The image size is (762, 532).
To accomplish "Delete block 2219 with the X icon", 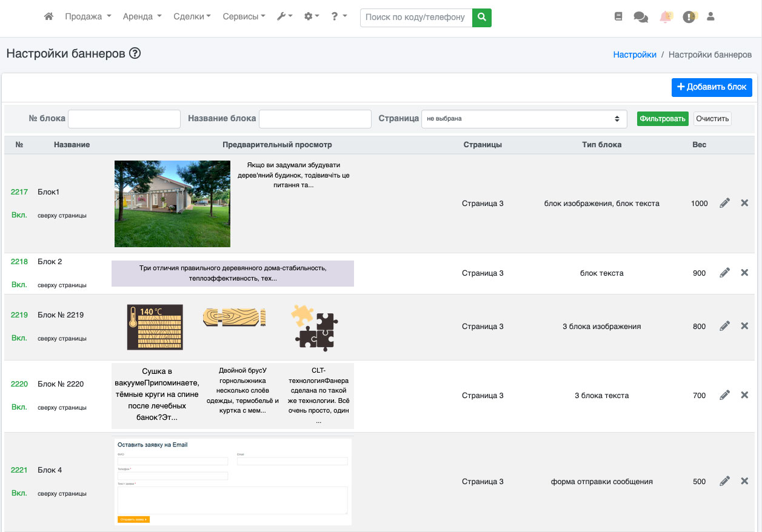I will [x=744, y=326].
